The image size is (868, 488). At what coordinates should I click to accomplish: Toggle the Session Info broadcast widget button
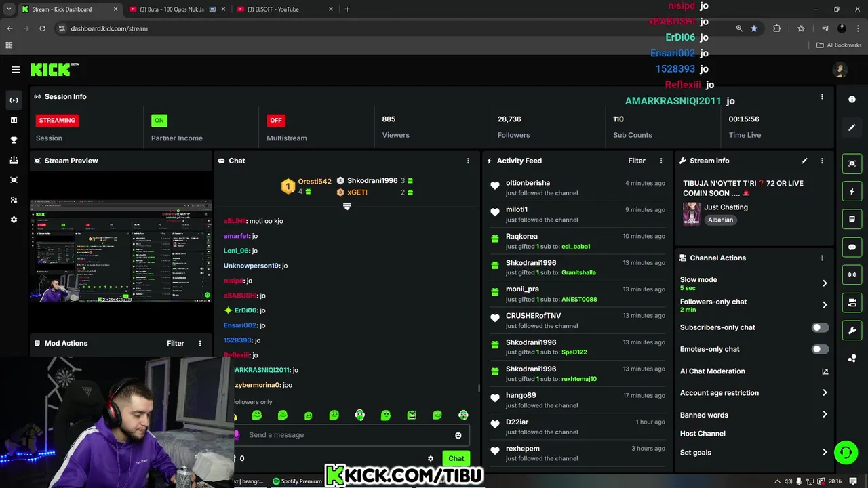852,274
